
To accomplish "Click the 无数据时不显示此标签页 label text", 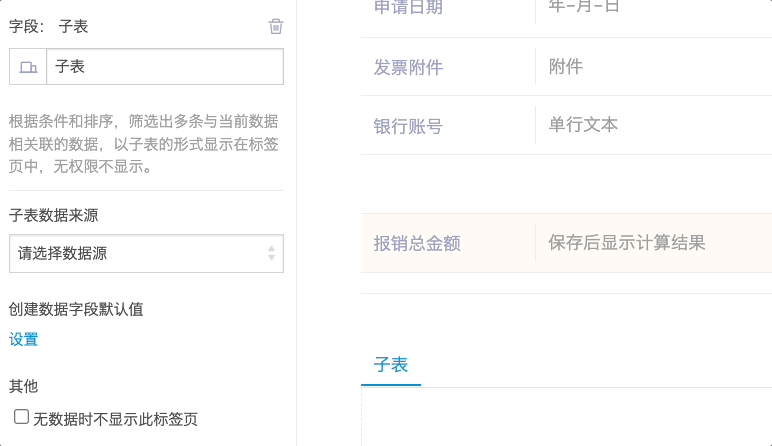I will pos(115,419).
